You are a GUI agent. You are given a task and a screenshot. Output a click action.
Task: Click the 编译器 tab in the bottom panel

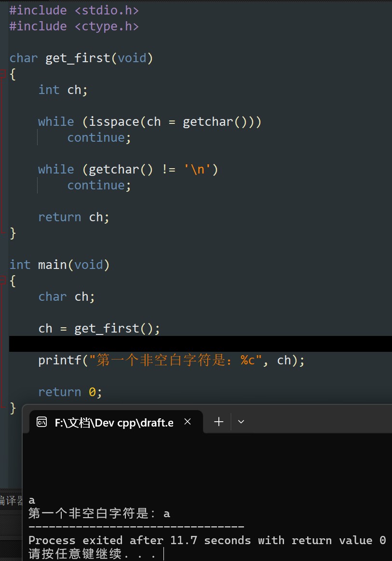(x=11, y=500)
